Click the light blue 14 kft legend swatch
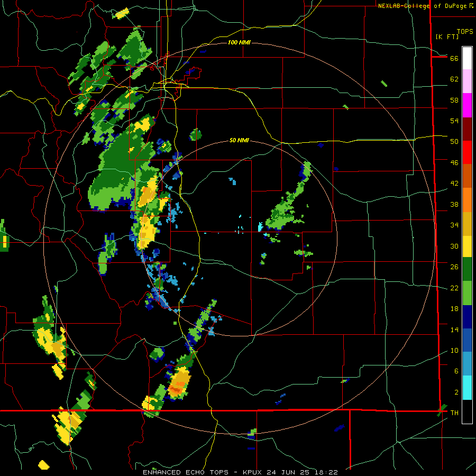This screenshot has width=476, height=476. [467, 364]
